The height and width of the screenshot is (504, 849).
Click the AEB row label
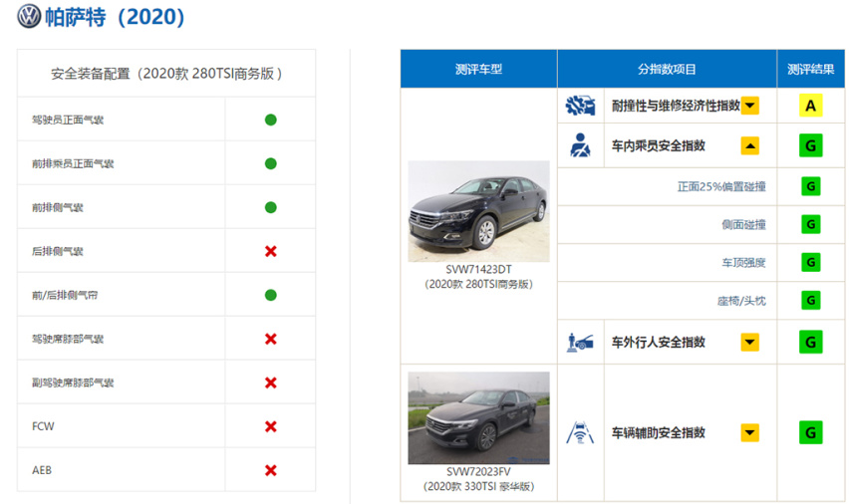pos(42,470)
